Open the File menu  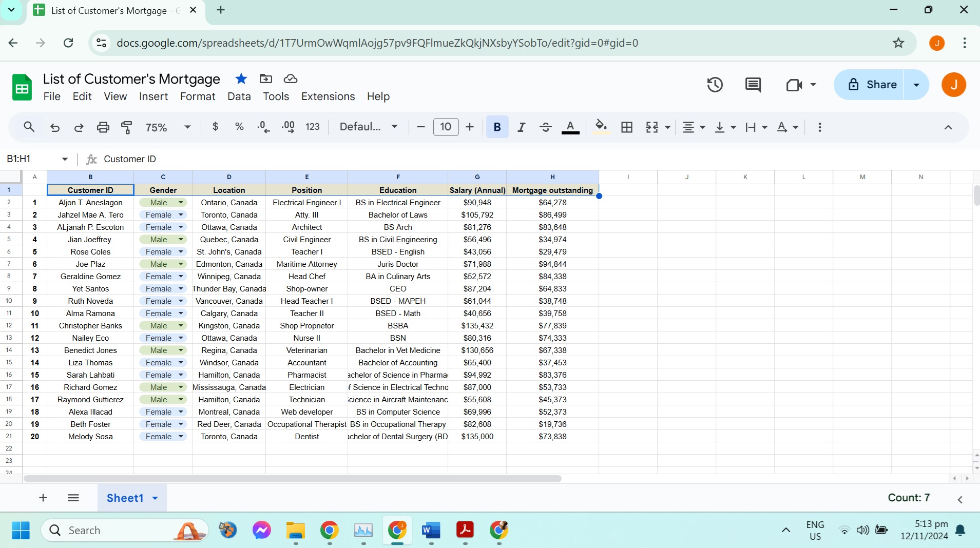coord(52,96)
